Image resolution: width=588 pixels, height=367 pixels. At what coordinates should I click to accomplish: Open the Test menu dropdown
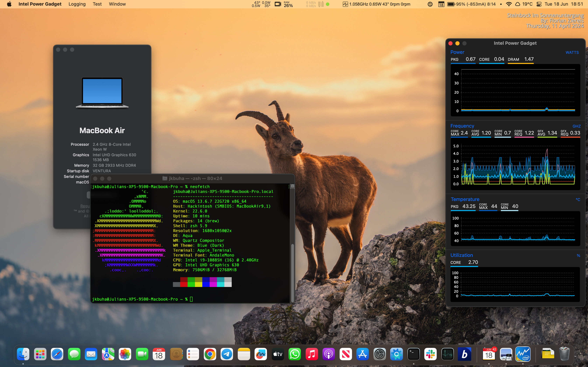[x=97, y=4]
